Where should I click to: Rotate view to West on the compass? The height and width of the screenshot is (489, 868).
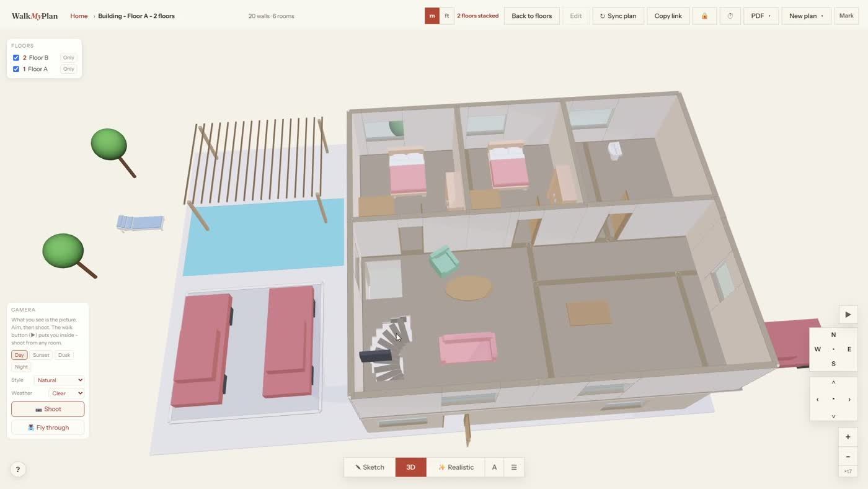[x=817, y=349]
